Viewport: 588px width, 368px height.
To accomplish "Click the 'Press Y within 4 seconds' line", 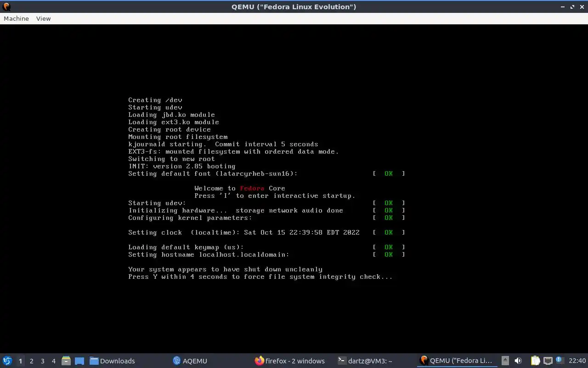I will click(260, 276).
